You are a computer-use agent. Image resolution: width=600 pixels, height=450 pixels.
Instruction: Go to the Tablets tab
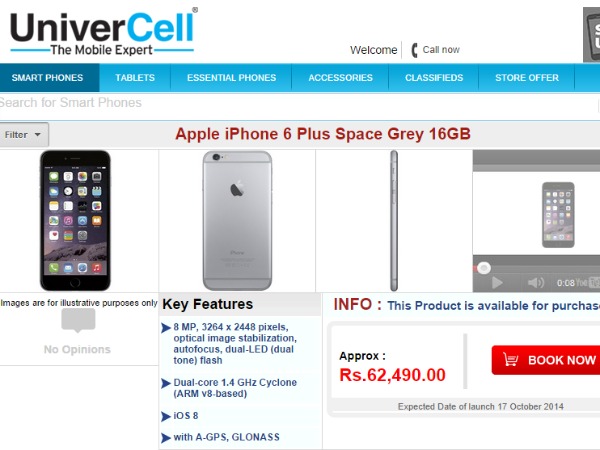pyautogui.click(x=135, y=78)
